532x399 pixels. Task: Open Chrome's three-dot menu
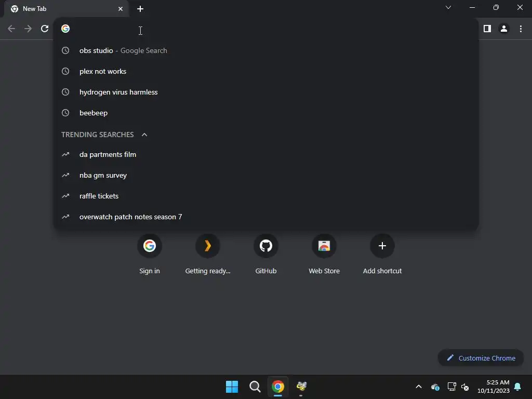coord(521,29)
